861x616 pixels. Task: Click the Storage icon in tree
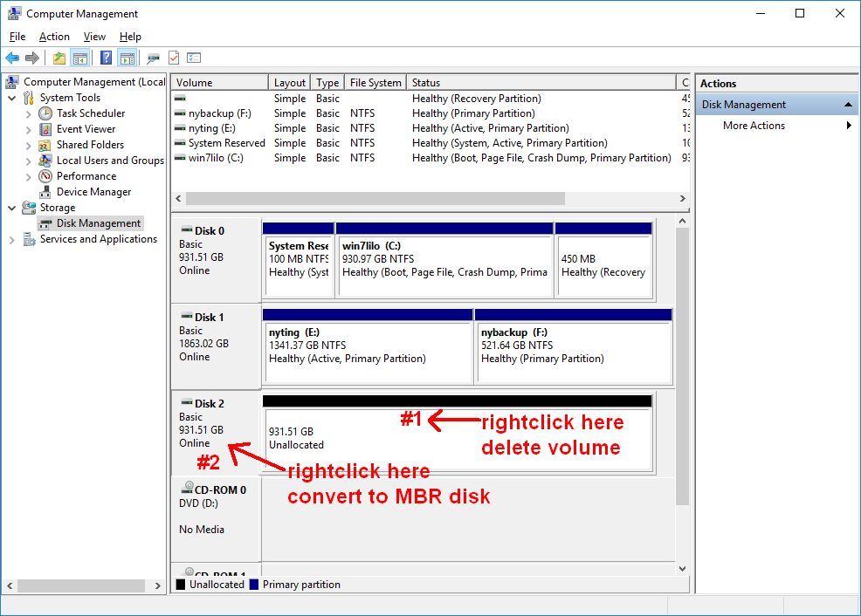29,208
